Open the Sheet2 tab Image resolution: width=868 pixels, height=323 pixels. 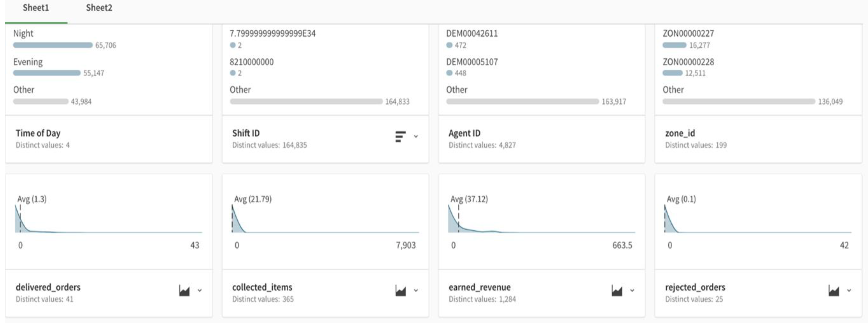click(x=99, y=8)
